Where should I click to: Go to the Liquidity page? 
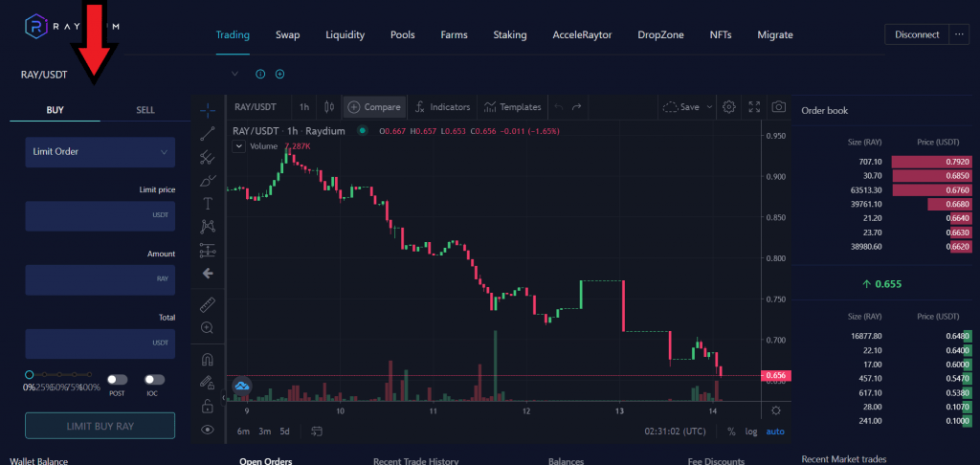point(345,35)
